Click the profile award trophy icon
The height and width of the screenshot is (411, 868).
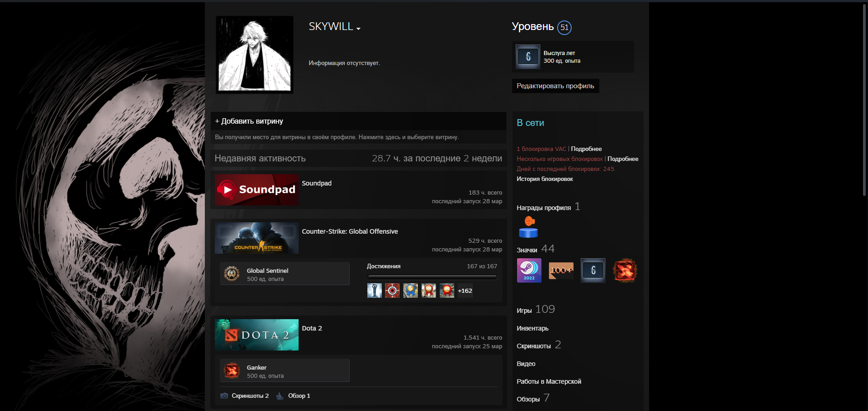click(x=528, y=227)
